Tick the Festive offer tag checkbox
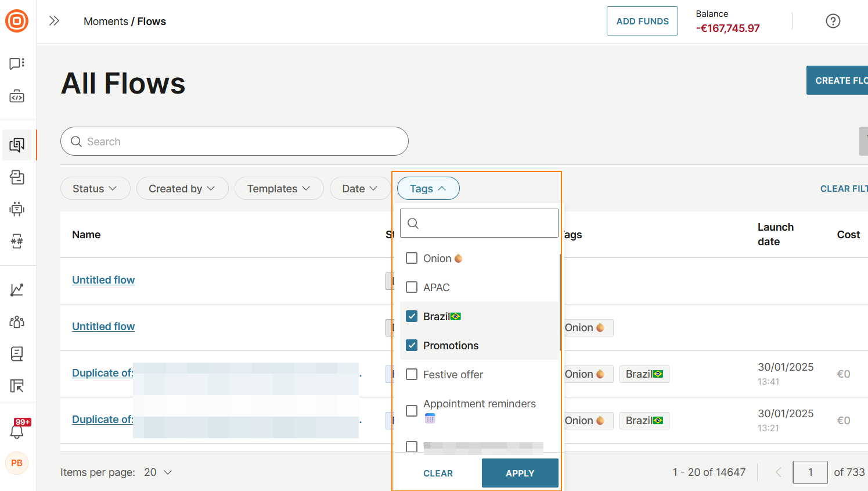Image resolution: width=868 pixels, height=491 pixels. click(x=412, y=374)
